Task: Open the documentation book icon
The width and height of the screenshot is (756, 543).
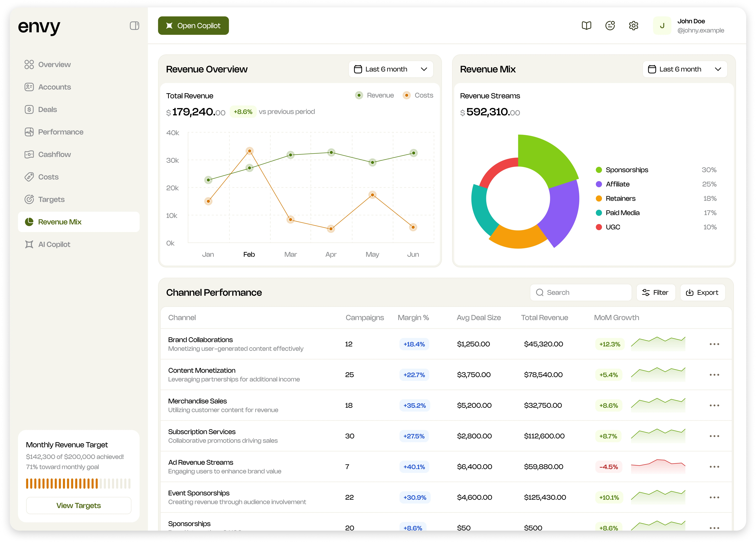Action: point(586,26)
